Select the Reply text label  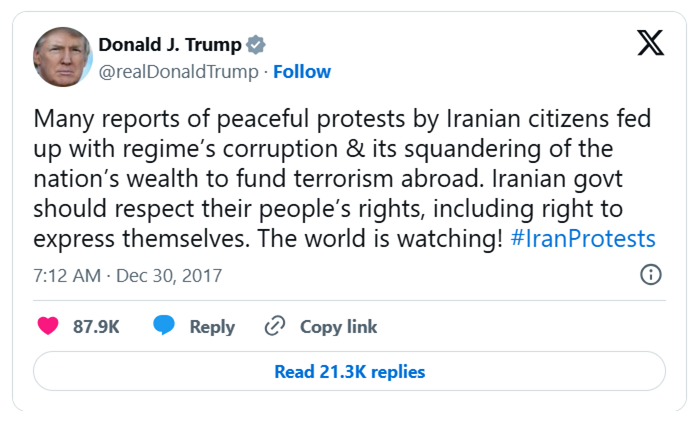point(212,327)
